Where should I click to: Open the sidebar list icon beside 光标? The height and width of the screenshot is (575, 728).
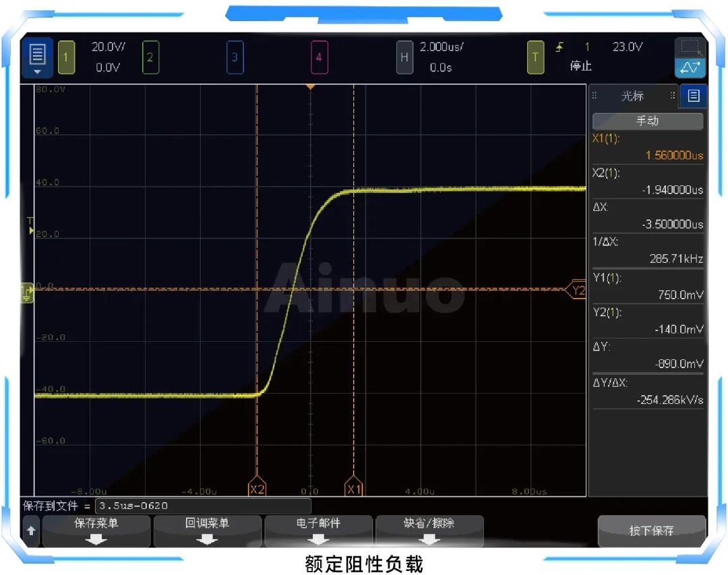(x=694, y=96)
